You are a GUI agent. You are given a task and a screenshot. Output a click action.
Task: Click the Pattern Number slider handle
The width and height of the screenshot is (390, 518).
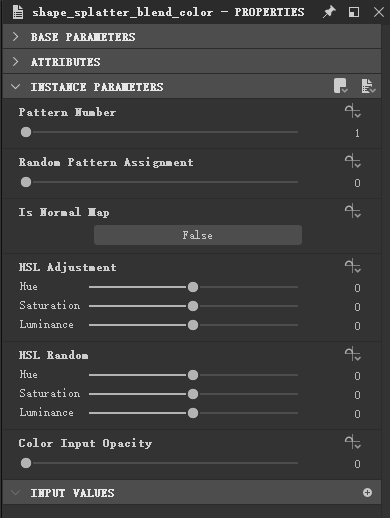pos(26,132)
